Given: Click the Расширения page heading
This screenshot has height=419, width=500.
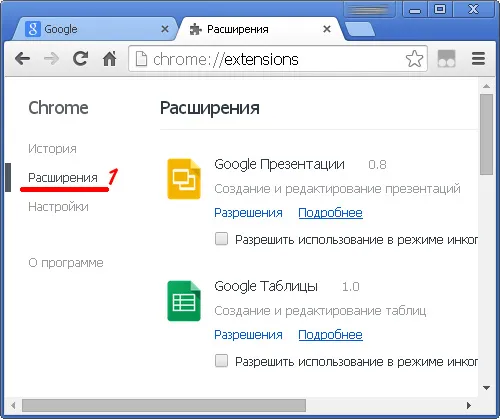Looking at the screenshot, I should pos(210,108).
